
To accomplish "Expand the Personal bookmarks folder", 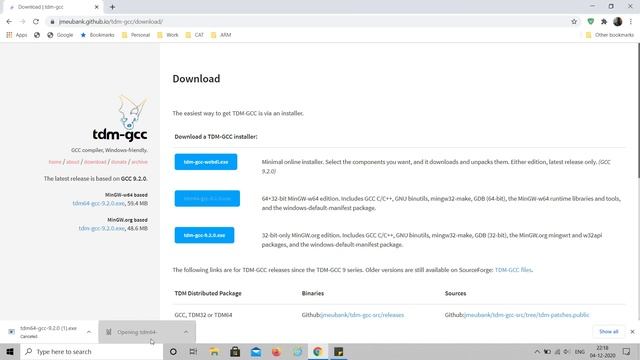I will tap(136, 35).
